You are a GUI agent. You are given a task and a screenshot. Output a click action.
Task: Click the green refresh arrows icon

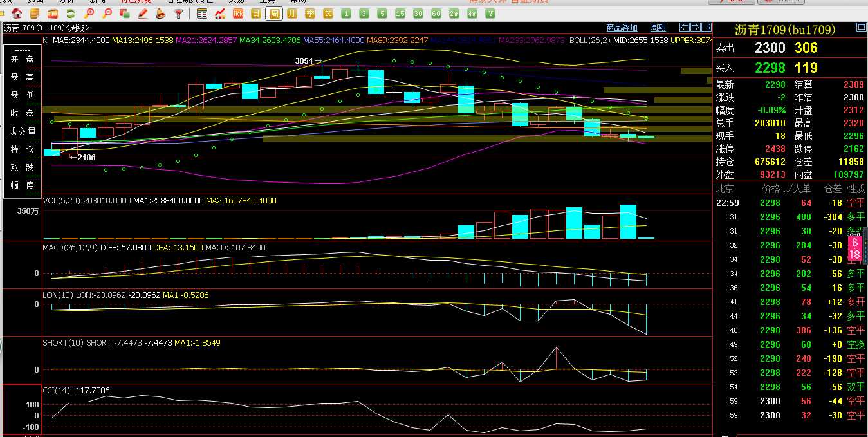coord(71,13)
